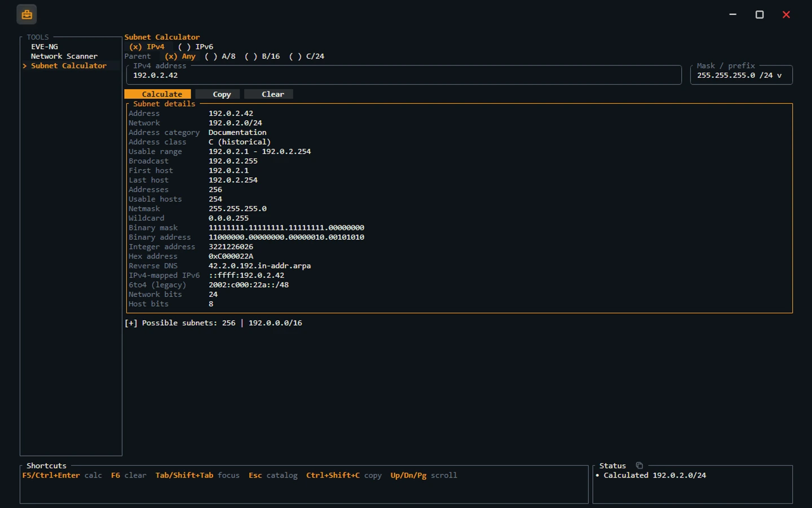
Task: Click the Ctrl+Shift+C copy shortcut hint
Action: pyautogui.click(x=344, y=475)
